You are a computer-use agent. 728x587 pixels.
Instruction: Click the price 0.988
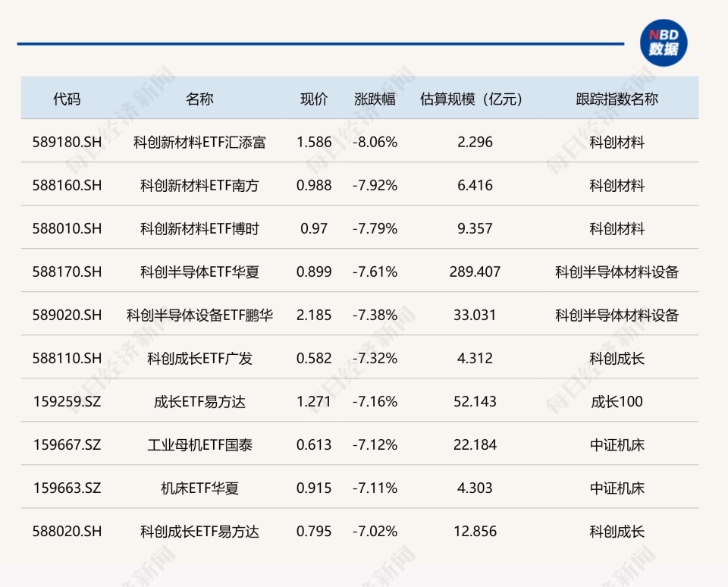click(x=314, y=185)
